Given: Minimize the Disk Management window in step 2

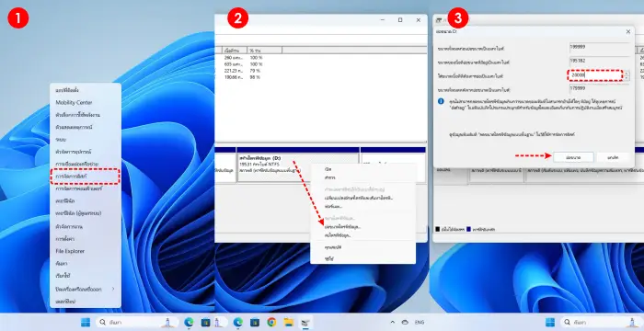Looking at the screenshot, I should click(x=383, y=19).
